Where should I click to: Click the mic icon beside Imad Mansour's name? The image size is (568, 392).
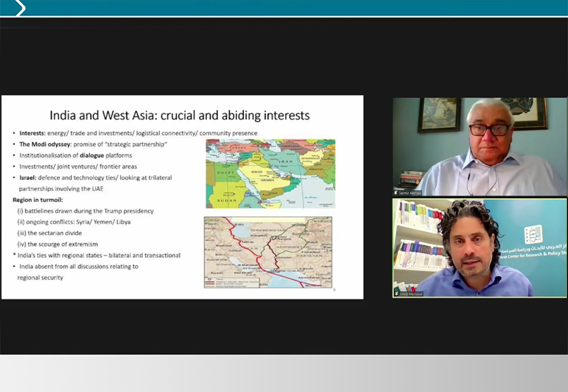396,293
